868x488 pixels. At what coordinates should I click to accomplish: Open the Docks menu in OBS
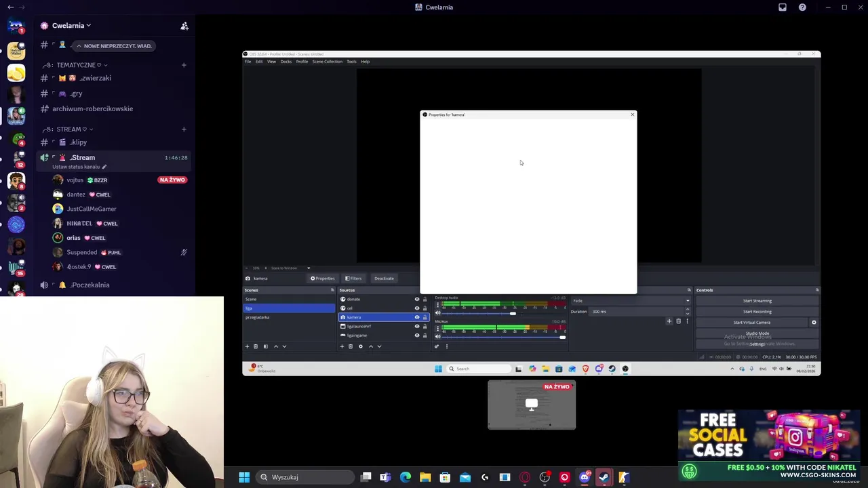(x=286, y=62)
